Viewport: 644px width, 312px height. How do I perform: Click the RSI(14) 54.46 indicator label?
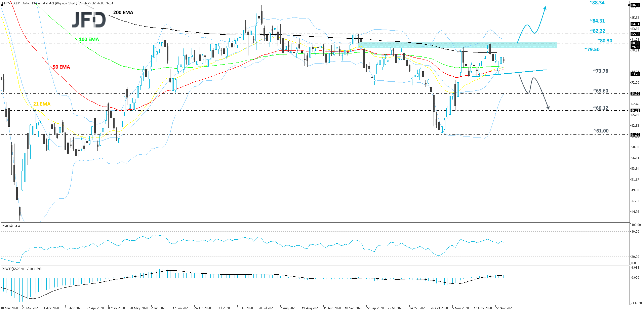tap(11, 226)
